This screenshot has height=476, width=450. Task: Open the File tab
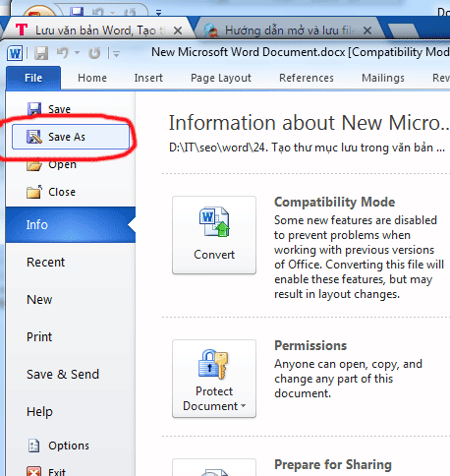[33, 78]
